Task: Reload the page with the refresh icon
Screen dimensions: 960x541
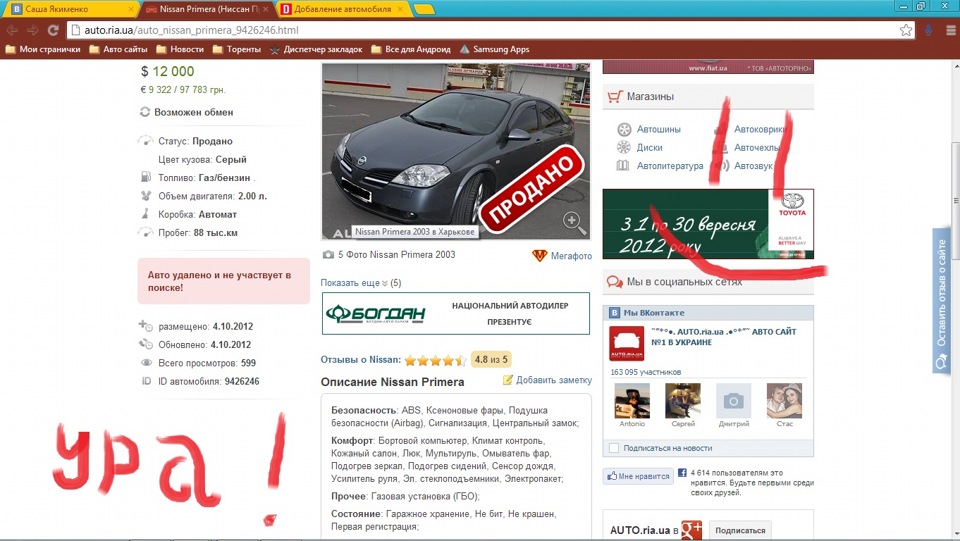Action: pyautogui.click(x=53, y=30)
